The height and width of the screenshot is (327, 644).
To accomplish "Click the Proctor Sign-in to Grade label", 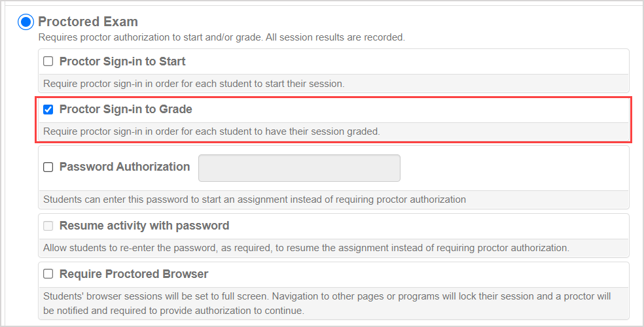I will pyautogui.click(x=126, y=109).
